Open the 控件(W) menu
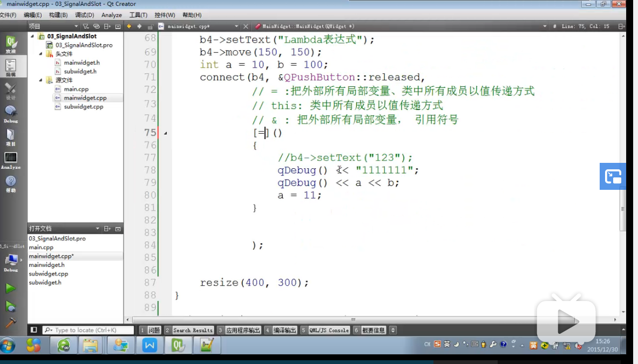 coord(165,15)
